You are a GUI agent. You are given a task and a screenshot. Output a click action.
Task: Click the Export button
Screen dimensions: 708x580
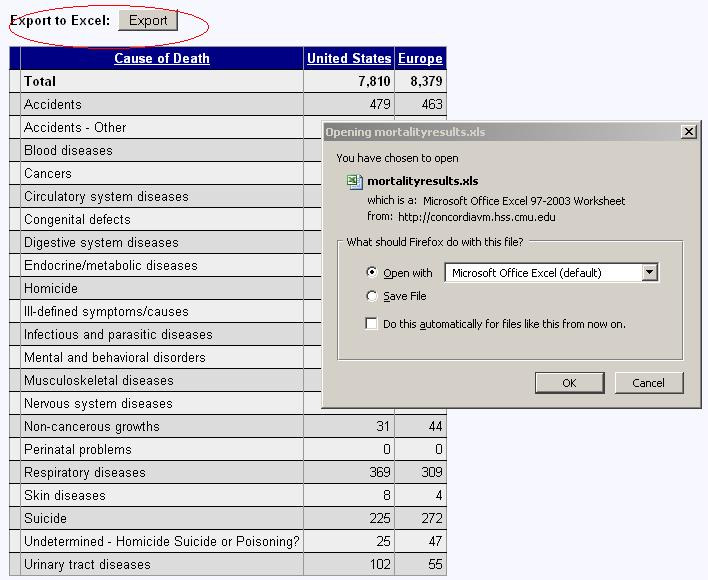tap(148, 21)
